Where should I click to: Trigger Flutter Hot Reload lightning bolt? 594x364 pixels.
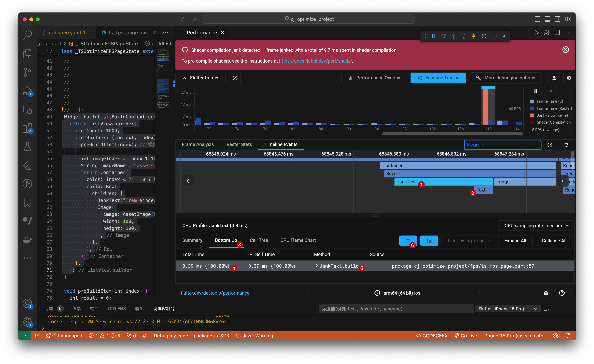(x=474, y=36)
